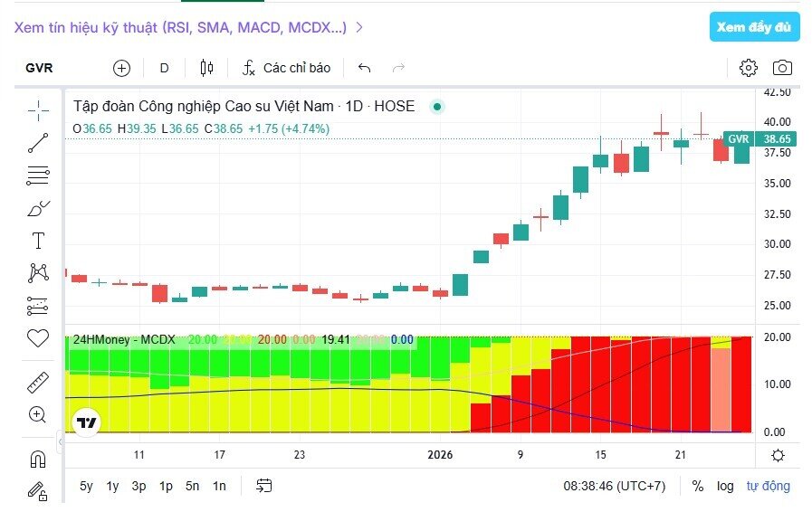Toggle tự động auto scale
Image resolution: width=812 pixels, height=512 pixels.
[768, 486]
